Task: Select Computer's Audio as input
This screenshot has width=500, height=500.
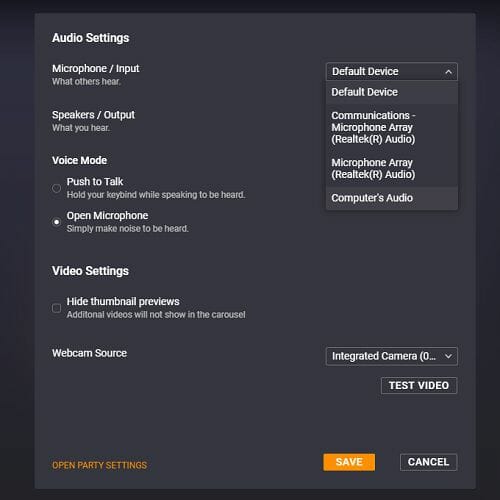Action: coord(392,198)
